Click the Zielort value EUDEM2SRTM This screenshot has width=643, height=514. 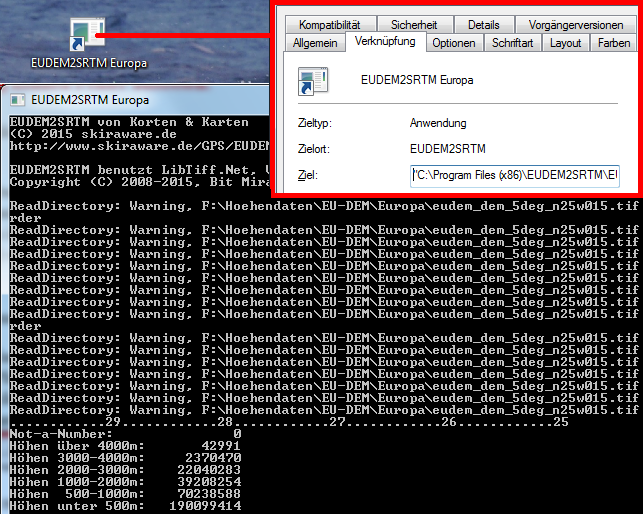447,148
